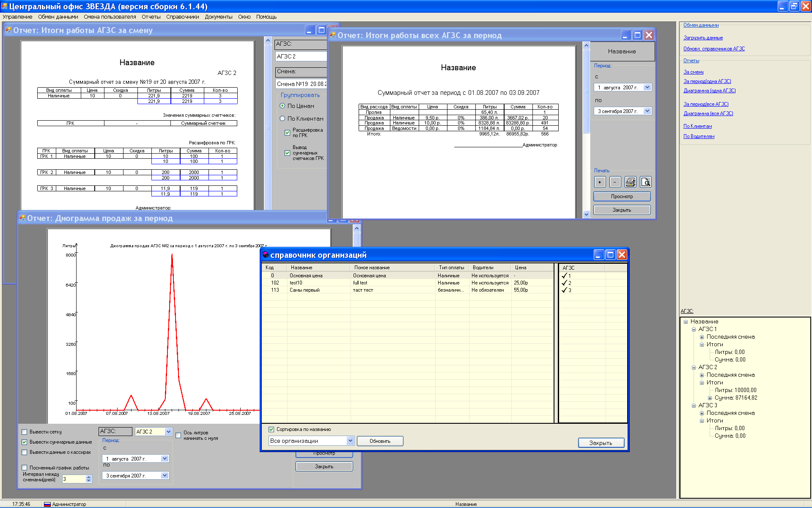
Task: Open the Загрузить данные link
Action: coord(703,38)
